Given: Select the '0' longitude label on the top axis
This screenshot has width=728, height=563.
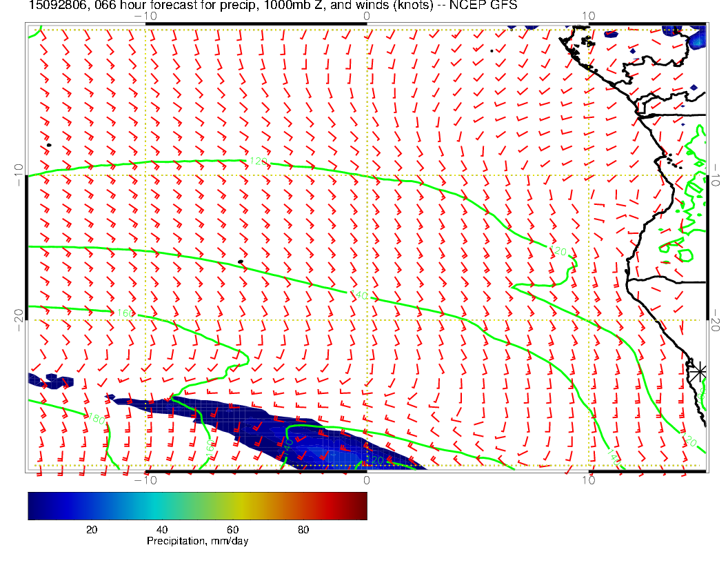Looking at the screenshot, I should tap(366, 17).
